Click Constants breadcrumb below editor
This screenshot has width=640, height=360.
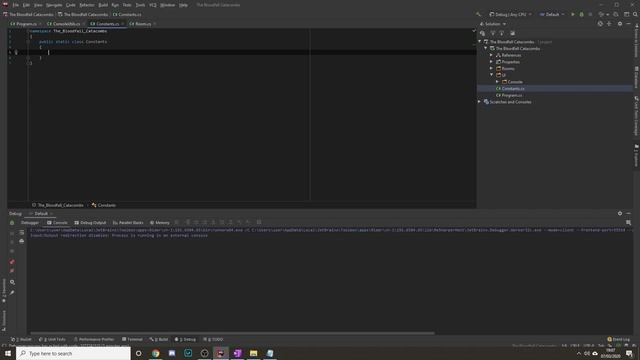pyautogui.click(x=104, y=205)
